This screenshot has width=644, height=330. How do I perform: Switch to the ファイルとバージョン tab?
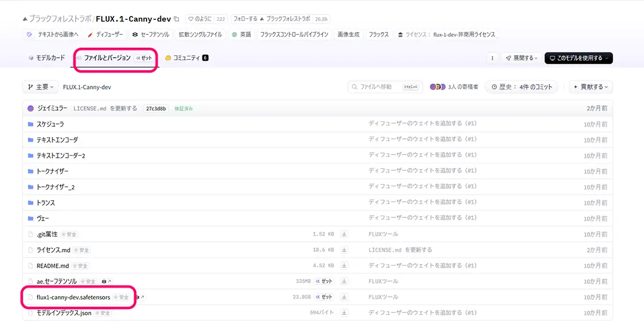[115, 57]
